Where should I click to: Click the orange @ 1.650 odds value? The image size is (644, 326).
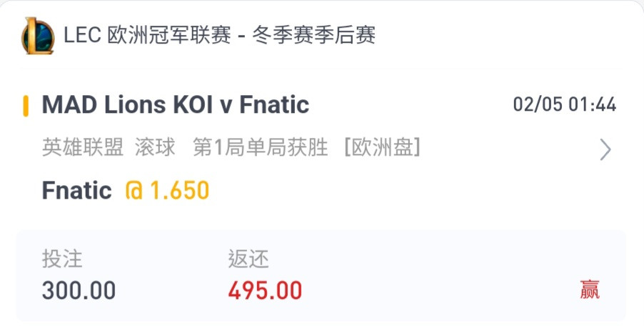point(168,191)
